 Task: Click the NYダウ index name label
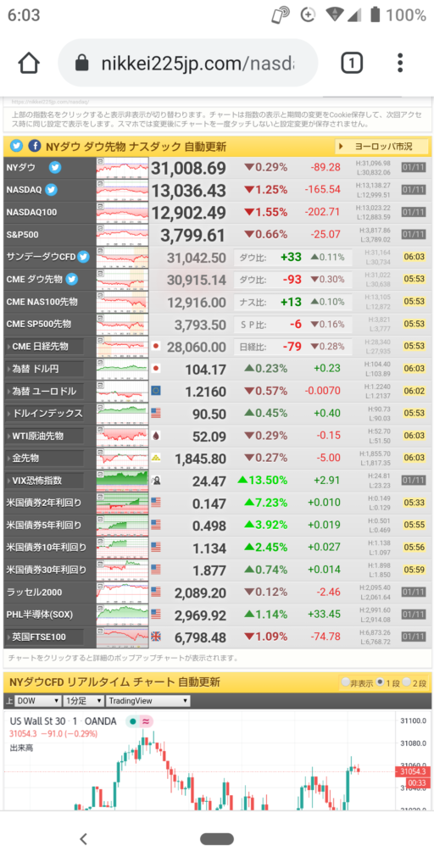21,168
